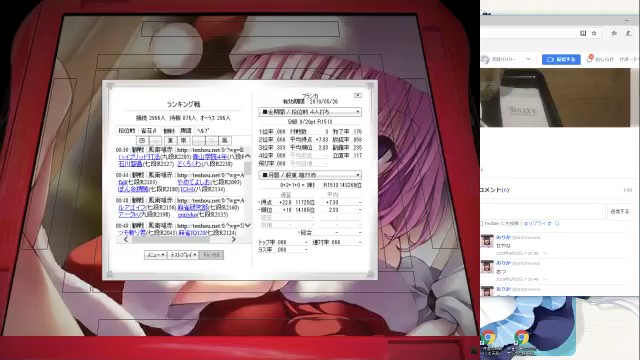The height and width of the screenshot is (360, 640).
Task: Click the reader view icon in browser address bar
Action: tap(583, 33)
